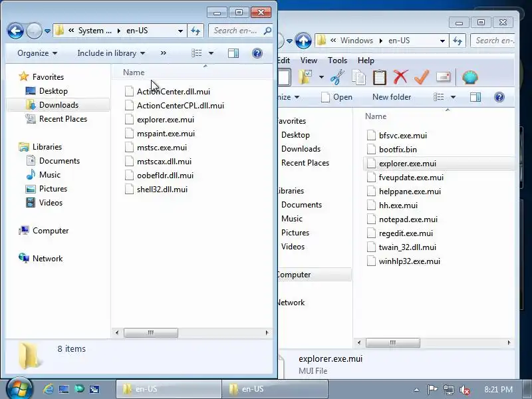
Task: Open highlighted Downloads in front navigation pane
Action: (59, 105)
